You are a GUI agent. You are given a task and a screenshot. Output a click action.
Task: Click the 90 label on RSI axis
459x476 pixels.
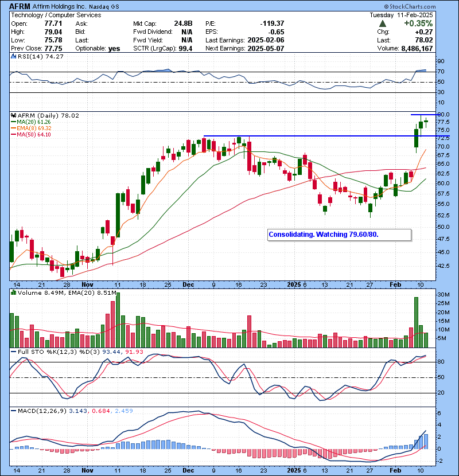click(441, 61)
